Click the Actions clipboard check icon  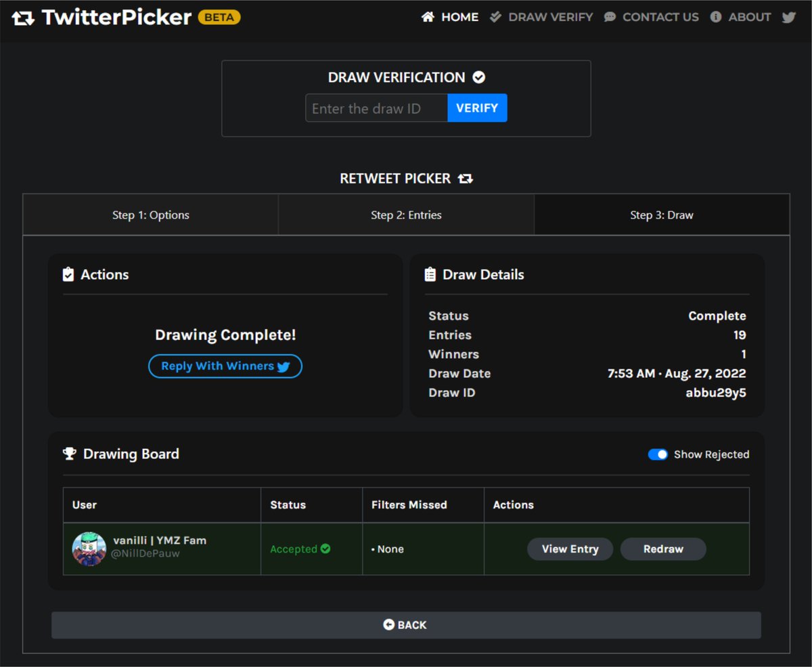68,274
